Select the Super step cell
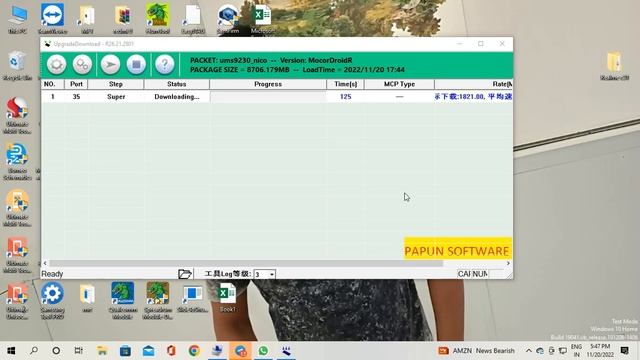640x360 pixels. pyautogui.click(x=116, y=97)
